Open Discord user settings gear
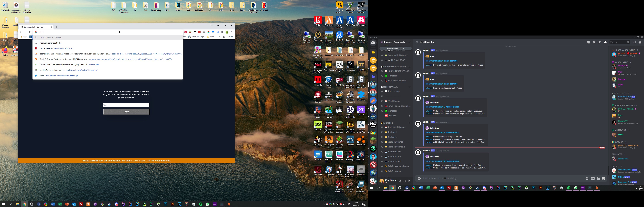 point(409,181)
